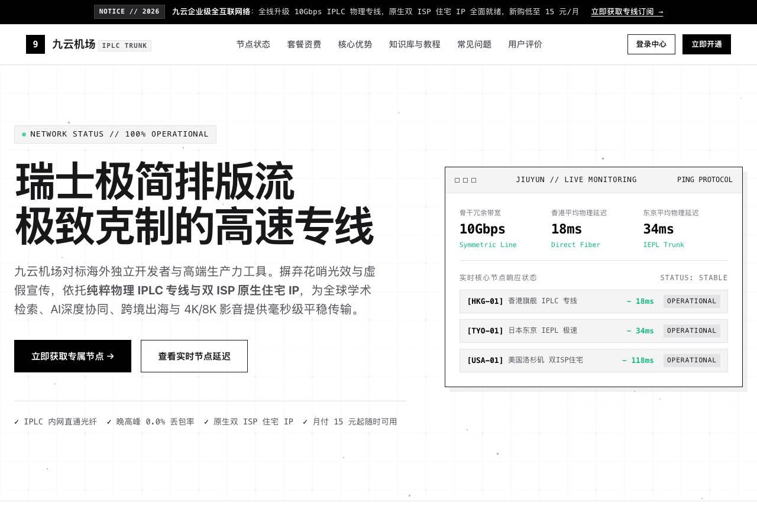The width and height of the screenshot is (757, 532).
Task: Click the black "9" logo icon
Action: [x=35, y=44]
